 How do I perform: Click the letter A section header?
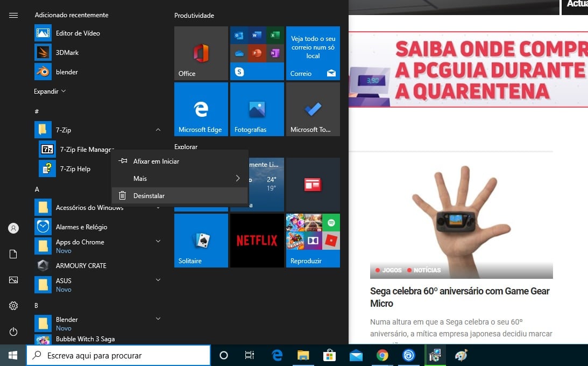[37, 189]
